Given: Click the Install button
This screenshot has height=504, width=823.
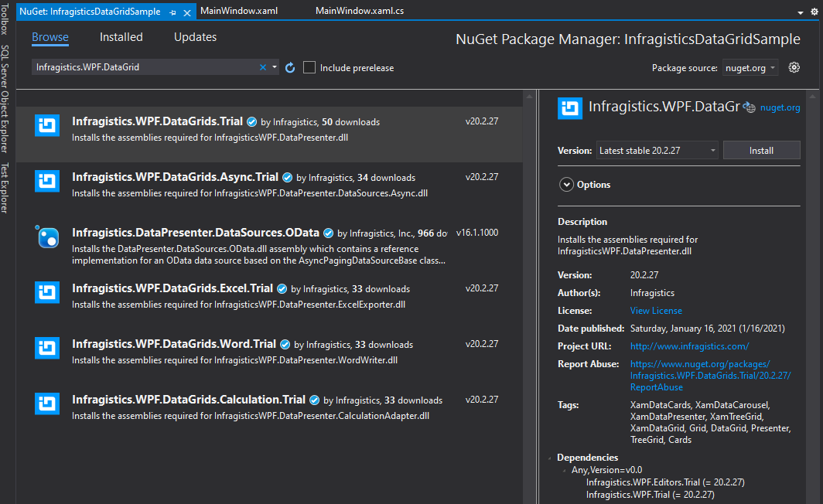Looking at the screenshot, I should [761, 151].
